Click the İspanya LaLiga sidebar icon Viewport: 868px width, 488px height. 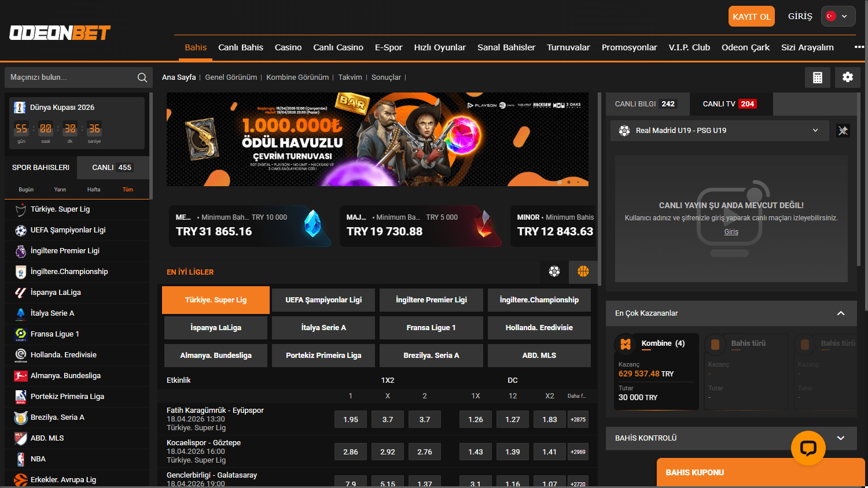click(x=21, y=293)
